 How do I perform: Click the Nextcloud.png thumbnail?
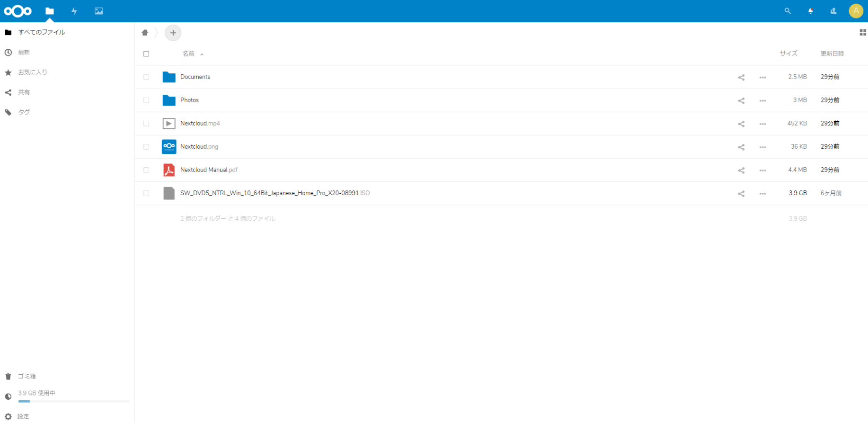tap(169, 146)
